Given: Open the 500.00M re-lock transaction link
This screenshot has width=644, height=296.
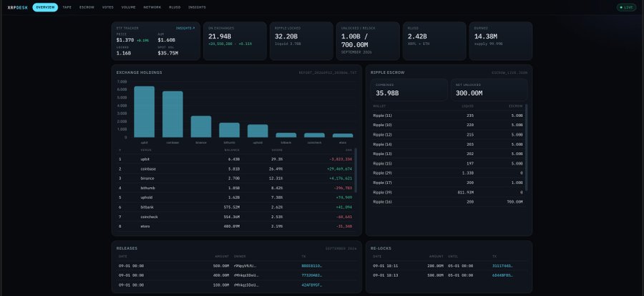Looking at the screenshot, I should point(503,275).
